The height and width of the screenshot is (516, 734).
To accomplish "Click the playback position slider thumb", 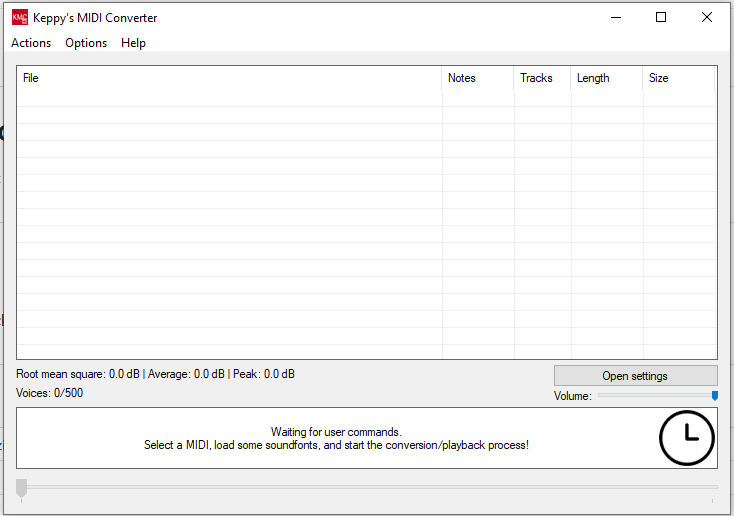I will tap(21, 487).
